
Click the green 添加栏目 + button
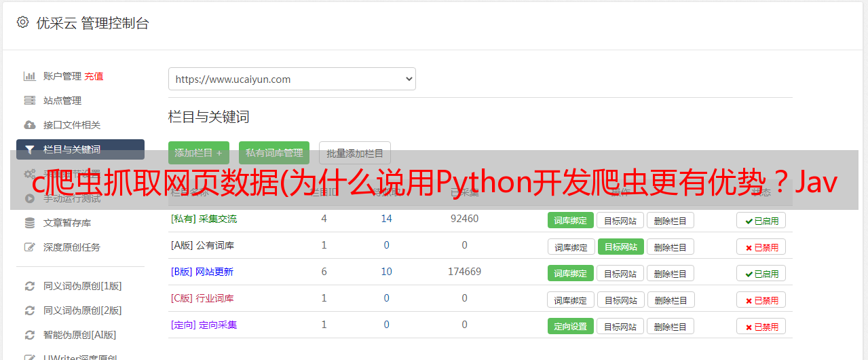click(x=199, y=153)
